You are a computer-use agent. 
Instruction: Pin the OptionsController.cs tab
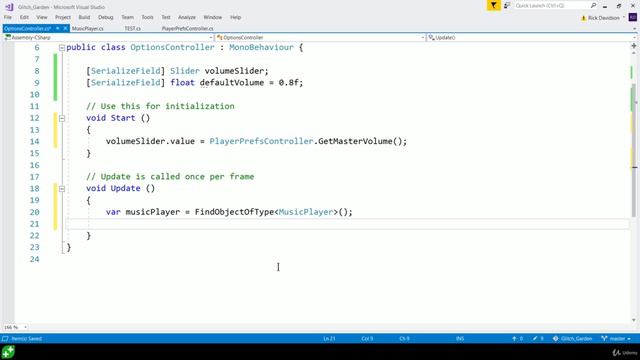58,29
